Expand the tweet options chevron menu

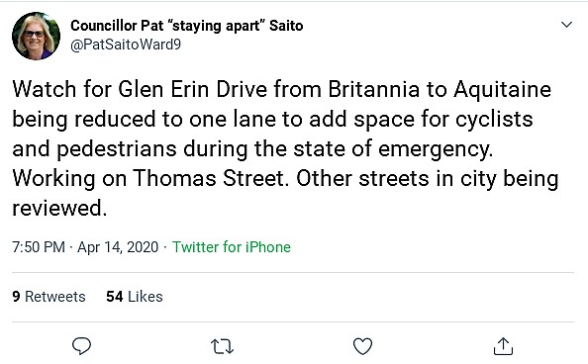point(566,25)
